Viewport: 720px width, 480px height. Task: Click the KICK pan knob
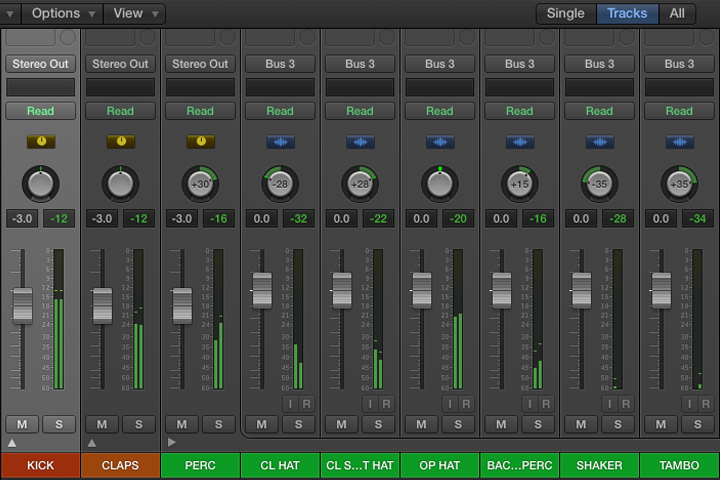coord(40,184)
